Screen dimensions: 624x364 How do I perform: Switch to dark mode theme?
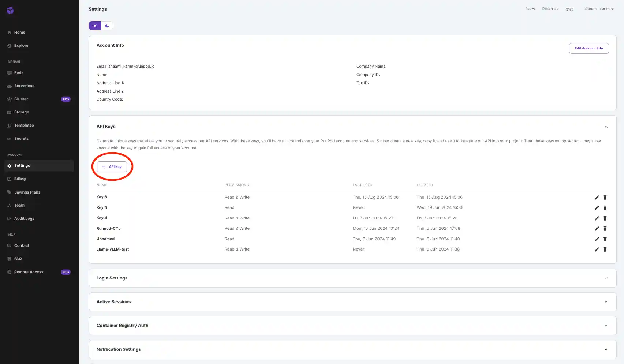tap(107, 26)
